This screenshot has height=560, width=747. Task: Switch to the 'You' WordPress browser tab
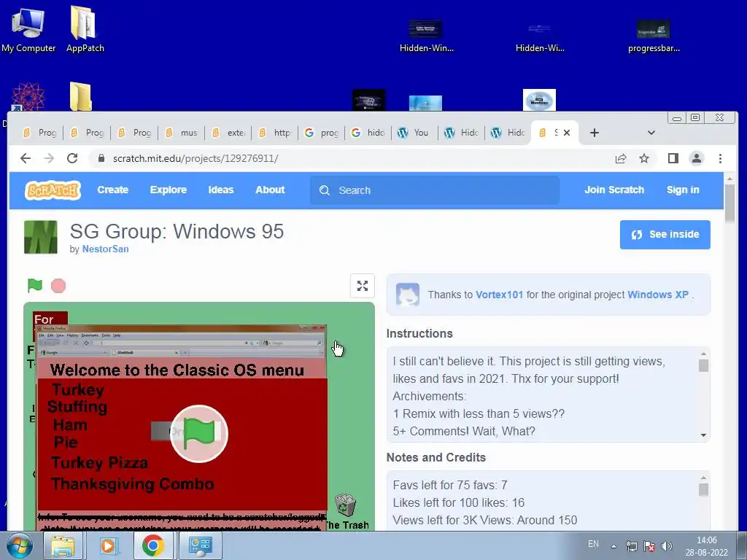coord(414,133)
